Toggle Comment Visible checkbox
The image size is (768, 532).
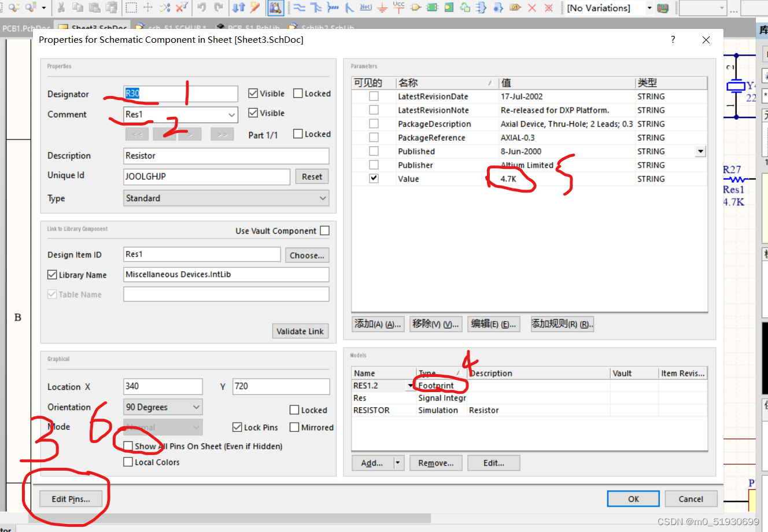coord(253,113)
